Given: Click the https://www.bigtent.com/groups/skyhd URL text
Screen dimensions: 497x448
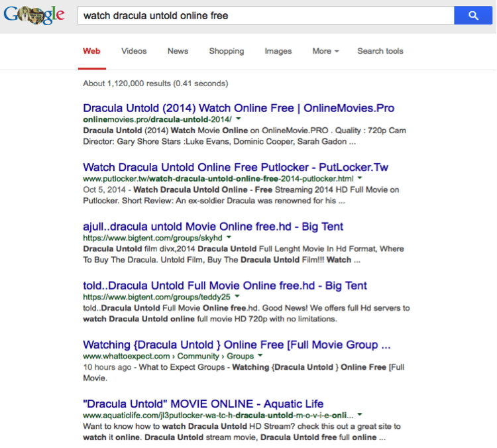Looking at the screenshot, I should [x=152, y=238].
